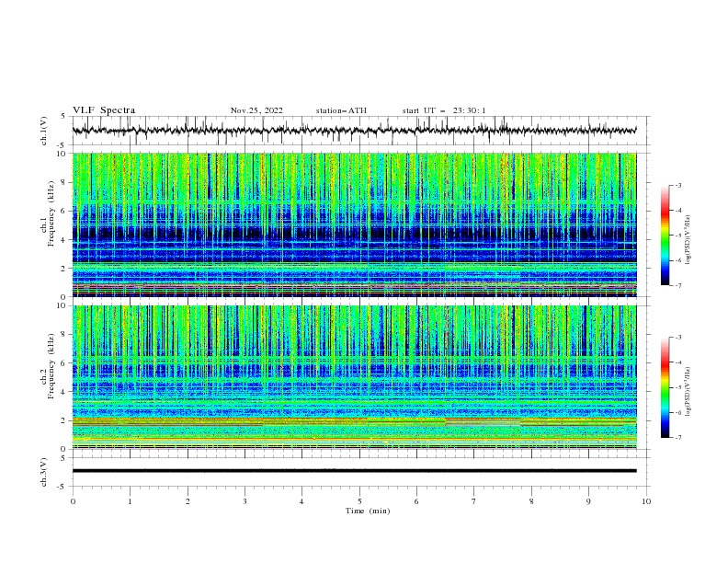This screenshot has width=728, height=563.
Task: Click the "-5" value on ch.1 colorbar
Action: [678, 236]
